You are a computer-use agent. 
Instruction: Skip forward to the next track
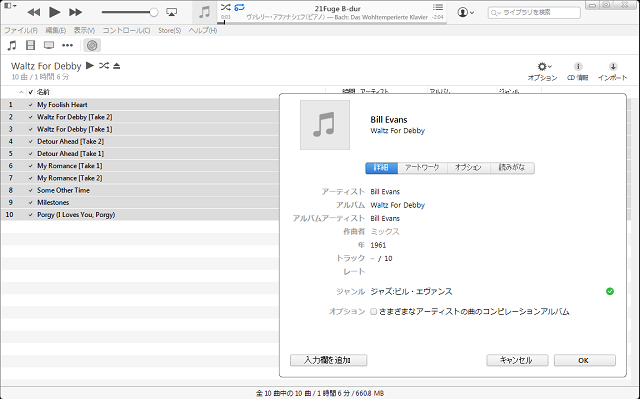click(x=76, y=12)
